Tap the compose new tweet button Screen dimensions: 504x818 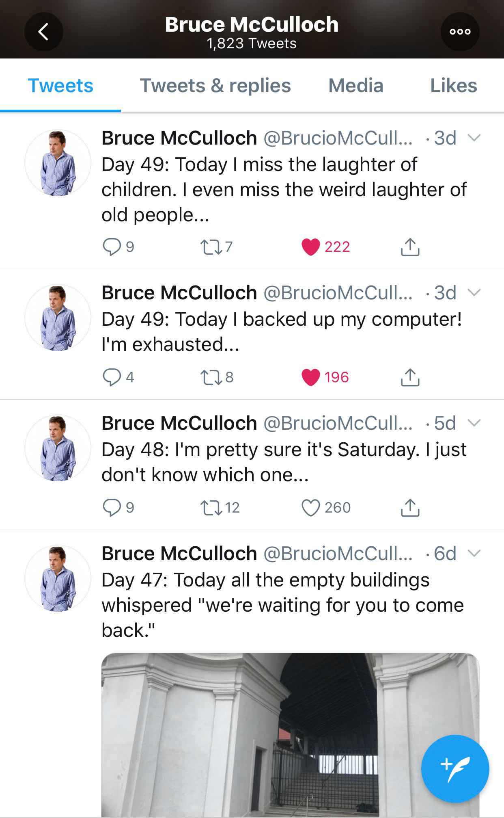(455, 768)
